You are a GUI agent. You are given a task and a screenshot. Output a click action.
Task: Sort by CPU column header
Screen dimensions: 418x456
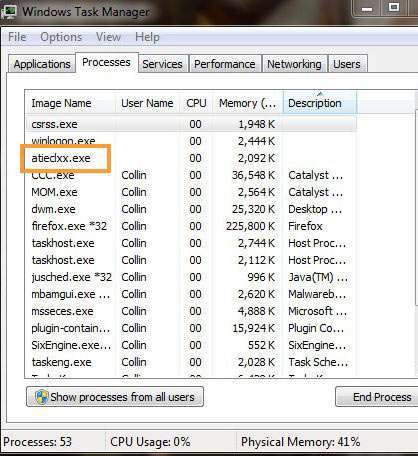pos(196,103)
